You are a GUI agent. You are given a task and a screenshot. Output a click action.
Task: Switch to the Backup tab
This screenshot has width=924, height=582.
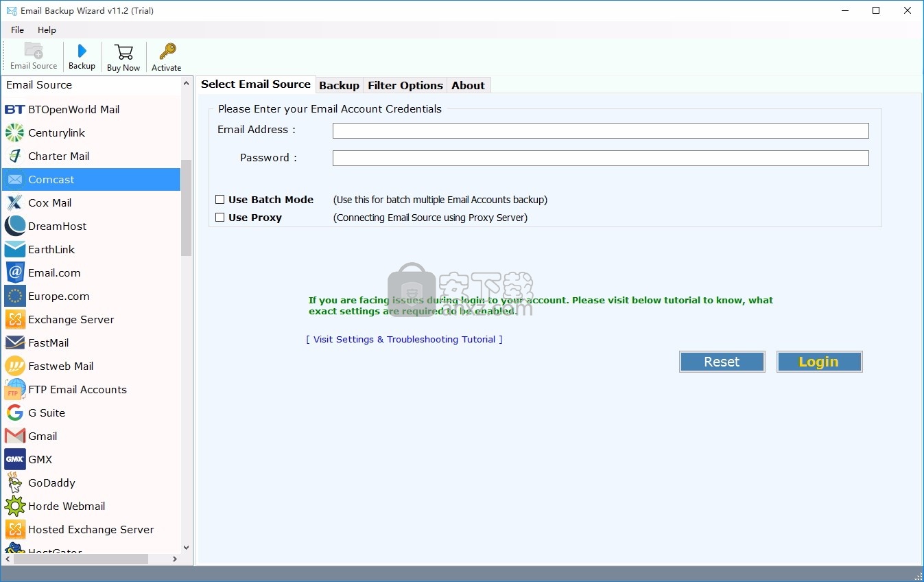coord(339,86)
